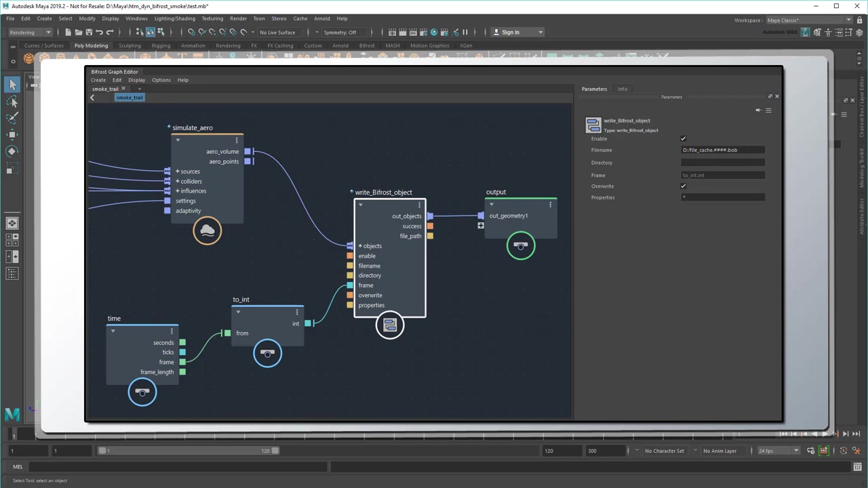Image resolution: width=868 pixels, height=488 pixels.
Task: Toggle the Overwrite checkbox in Parameters
Action: click(x=684, y=186)
